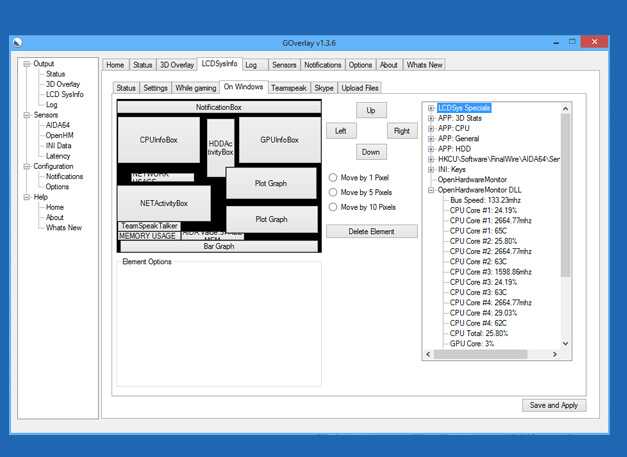Open AIDA64 in the sidebar tree
627x457 pixels.
59,125
